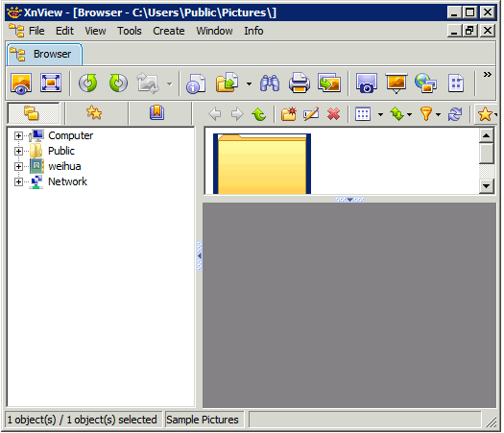
Task: Create a new folder icon
Action: point(289,114)
